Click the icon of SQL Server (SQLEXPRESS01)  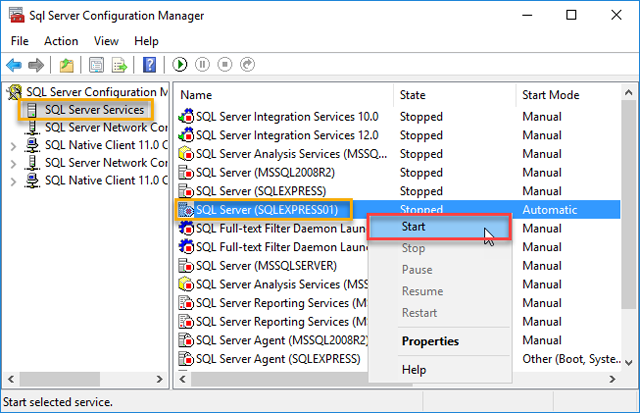[x=186, y=209]
